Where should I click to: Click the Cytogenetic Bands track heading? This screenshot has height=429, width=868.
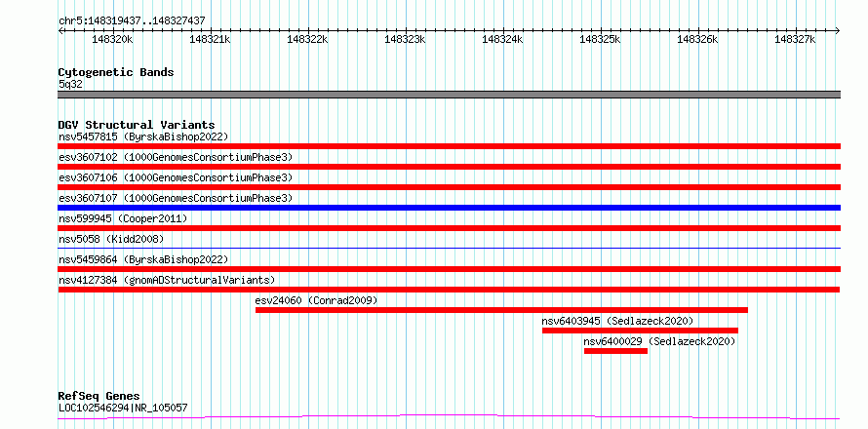point(116,72)
